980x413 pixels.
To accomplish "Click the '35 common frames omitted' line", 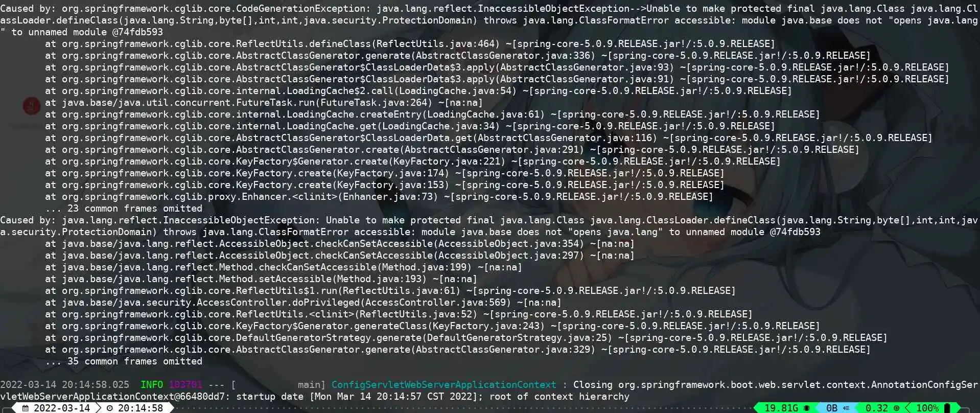I will pos(124,361).
